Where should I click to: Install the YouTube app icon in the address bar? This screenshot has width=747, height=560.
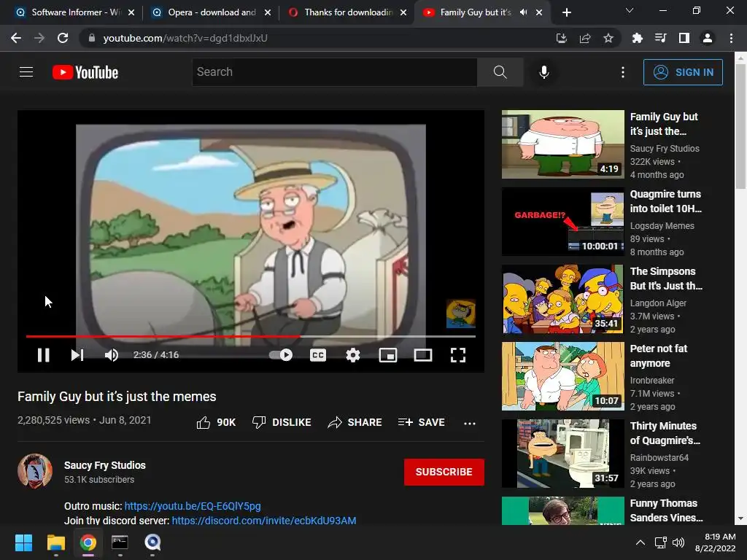[561, 38]
